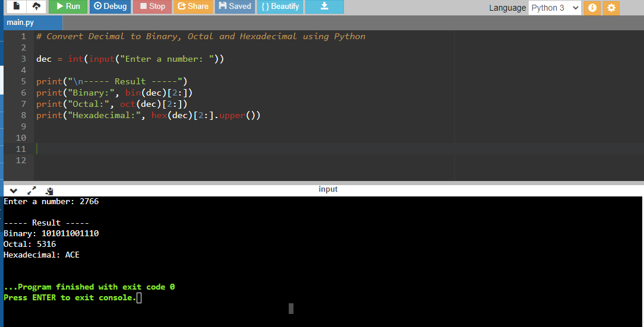Download the code with the download icon

coord(324,7)
